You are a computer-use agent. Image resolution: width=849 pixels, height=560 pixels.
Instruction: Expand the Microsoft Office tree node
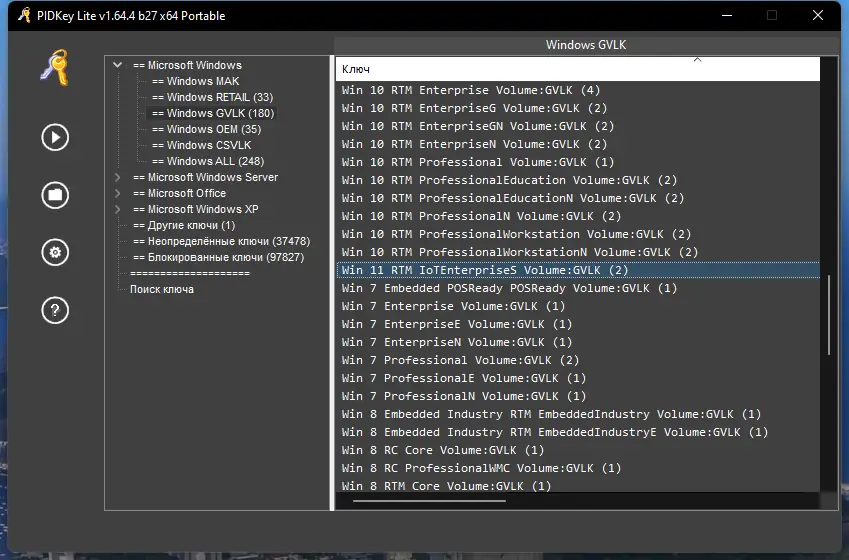click(x=118, y=194)
